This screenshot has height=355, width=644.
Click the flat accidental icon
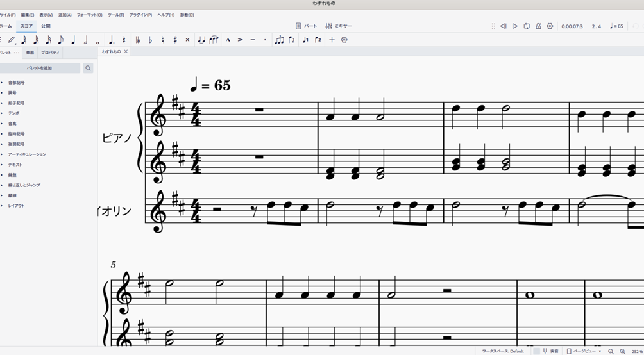150,40
